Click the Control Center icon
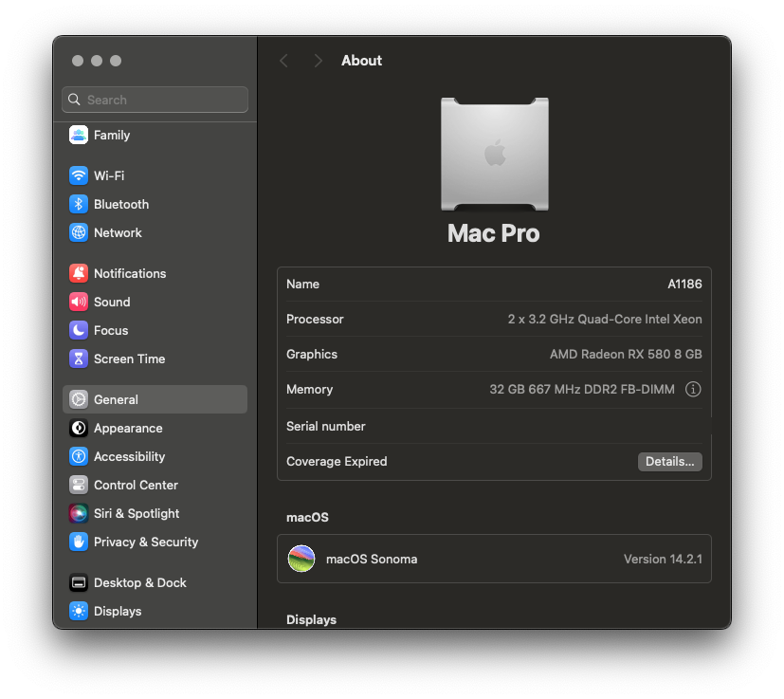This screenshot has height=699, width=784. [79, 485]
